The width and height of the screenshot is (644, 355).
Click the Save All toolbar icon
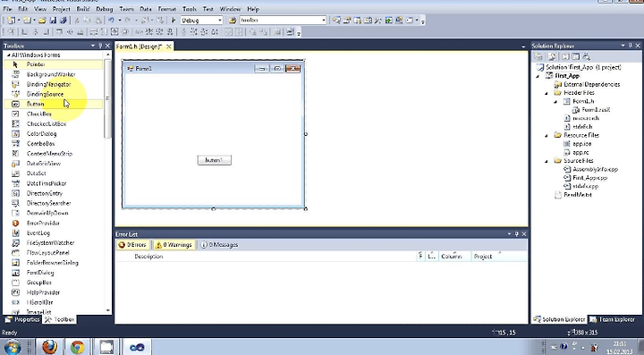[64, 20]
